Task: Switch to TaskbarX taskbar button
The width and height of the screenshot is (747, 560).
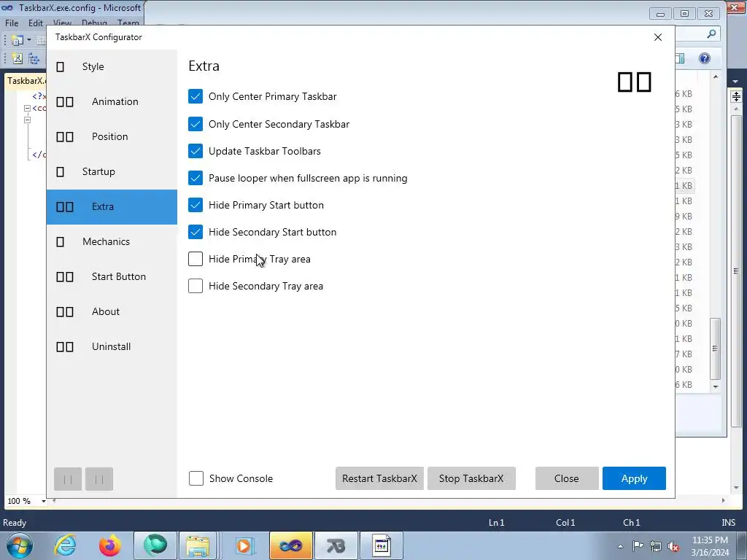Action: point(336,545)
